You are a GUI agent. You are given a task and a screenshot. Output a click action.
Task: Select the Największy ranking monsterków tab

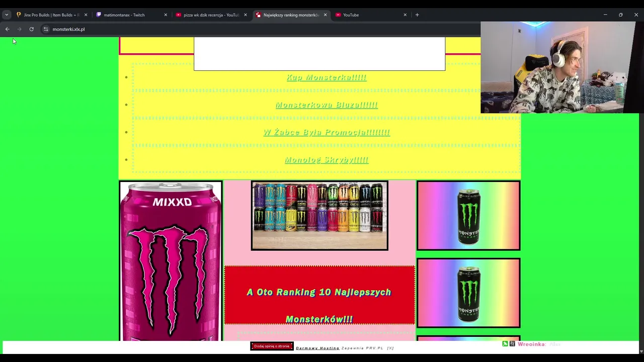[291, 15]
